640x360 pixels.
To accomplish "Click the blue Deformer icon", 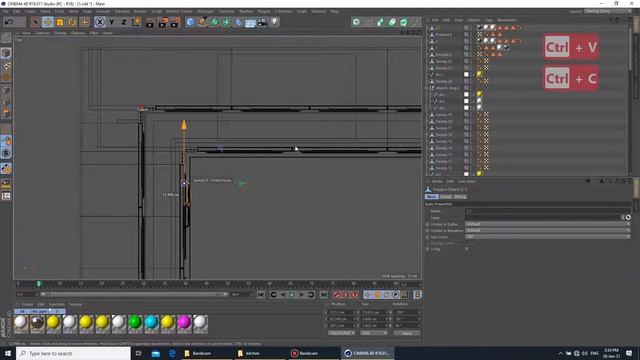I will (x=238, y=22).
